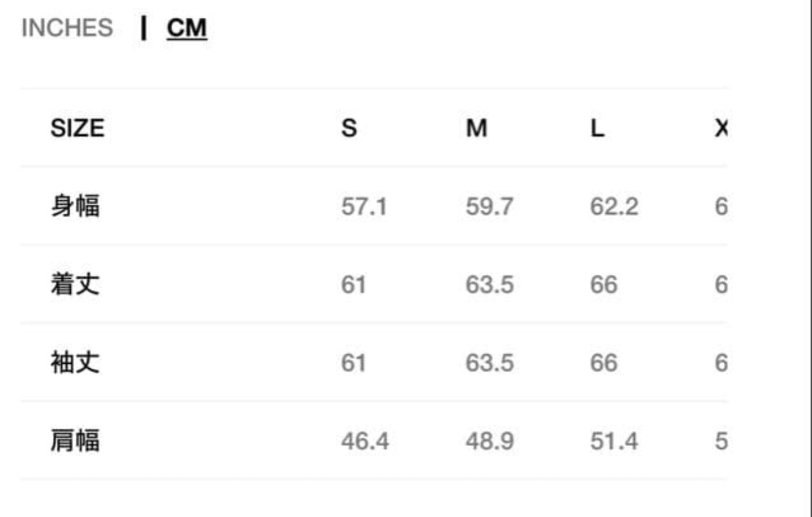Select the CM unit tab
Image resolution: width=812 pixels, height=517 pixels.
point(187,28)
